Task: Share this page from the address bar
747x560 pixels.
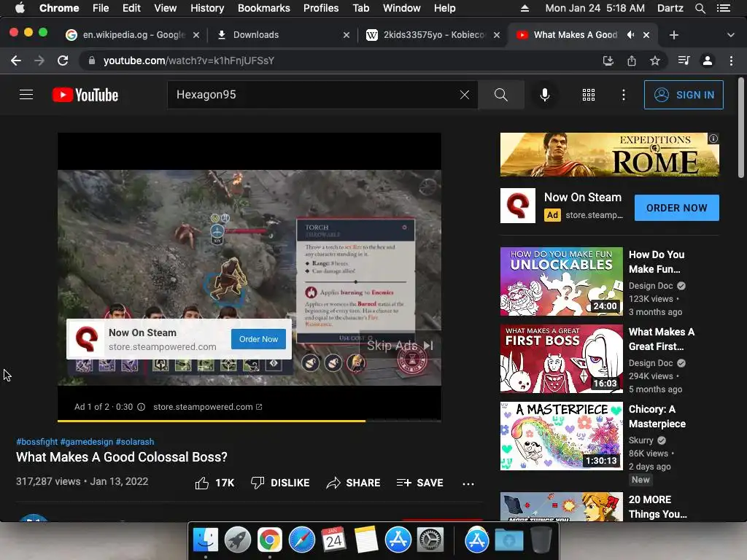Action: pyautogui.click(x=631, y=61)
